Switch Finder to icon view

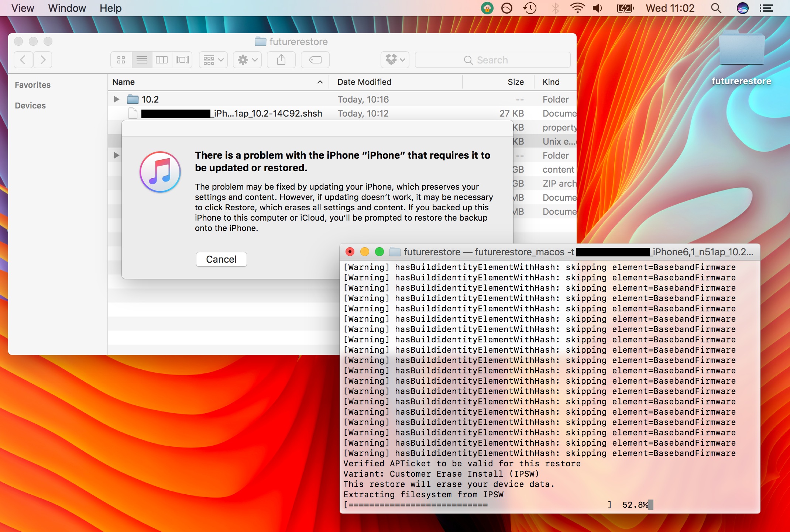pyautogui.click(x=121, y=60)
